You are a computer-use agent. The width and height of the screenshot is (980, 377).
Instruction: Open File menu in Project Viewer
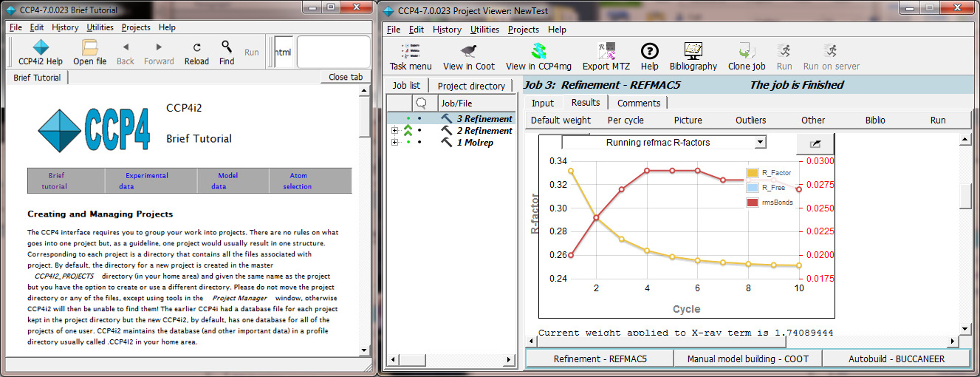394,30
